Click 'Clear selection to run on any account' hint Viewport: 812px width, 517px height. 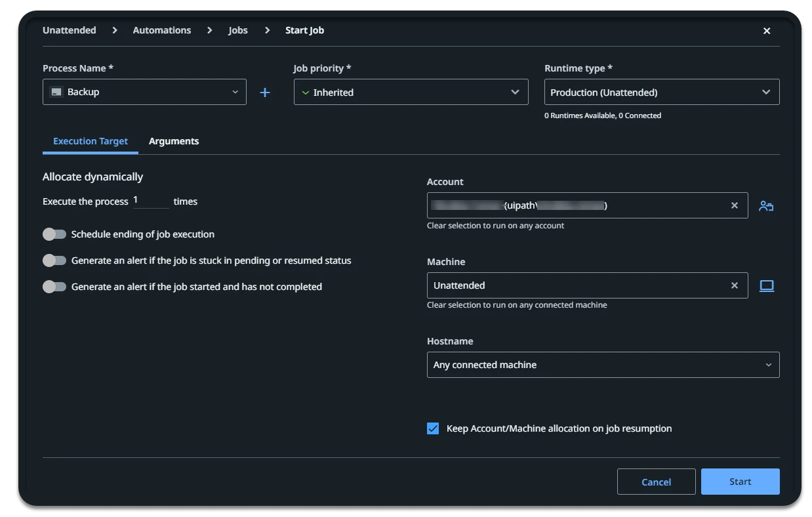495,226
